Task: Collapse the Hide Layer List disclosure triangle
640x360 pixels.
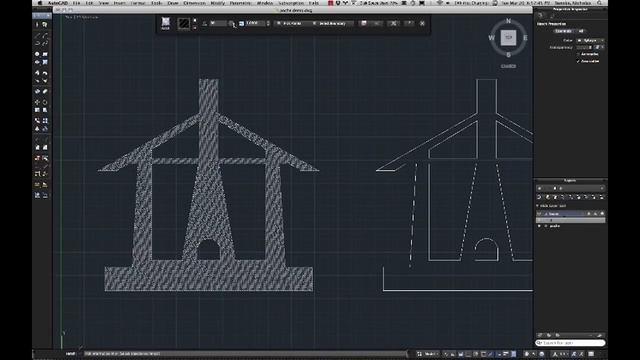Action: point(537,206)
